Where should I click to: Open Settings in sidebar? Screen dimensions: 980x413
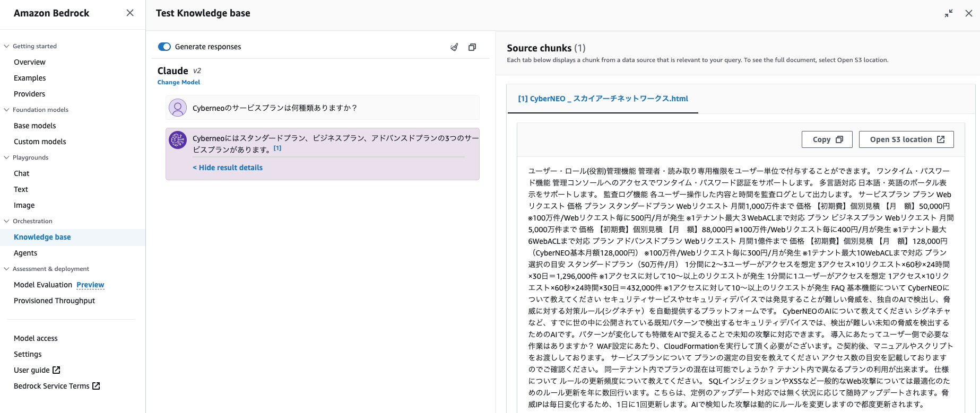click(x=28, y=354)
